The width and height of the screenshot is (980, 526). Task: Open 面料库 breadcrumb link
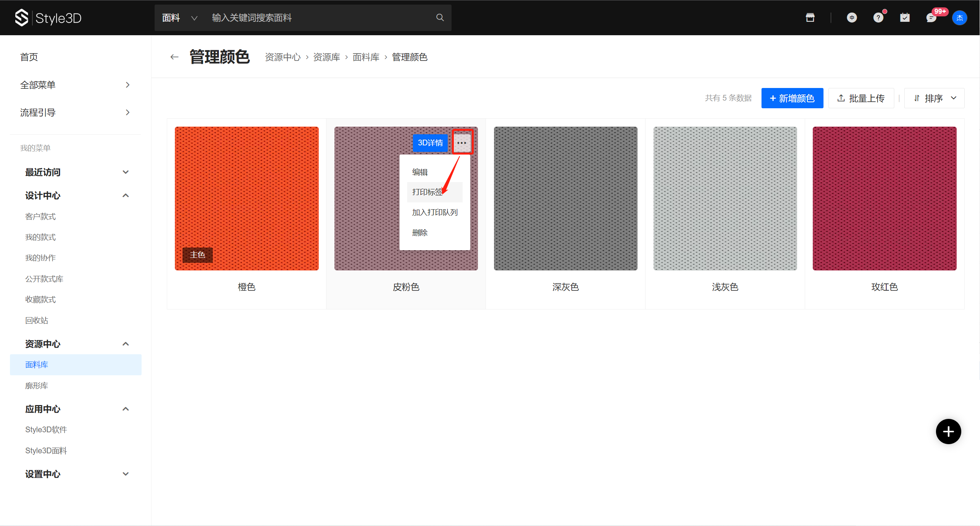point(366,57)
